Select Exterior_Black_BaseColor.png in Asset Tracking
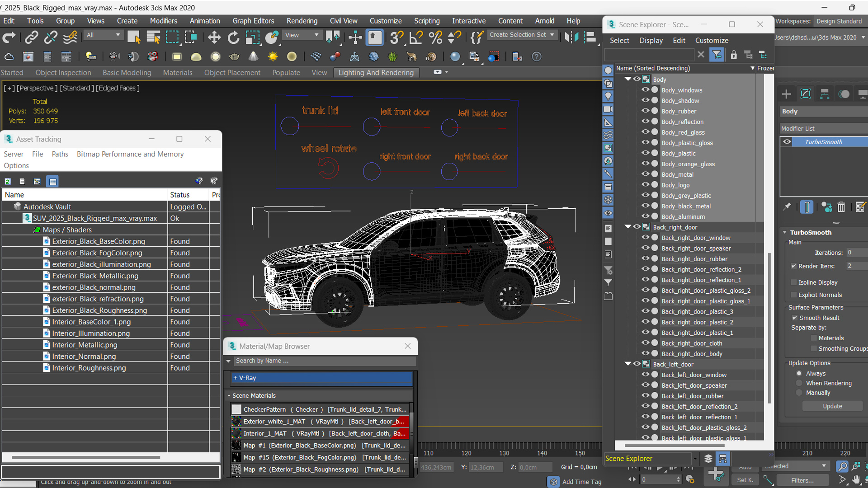The width and height of the screenshot is (868, 488). 99,241
